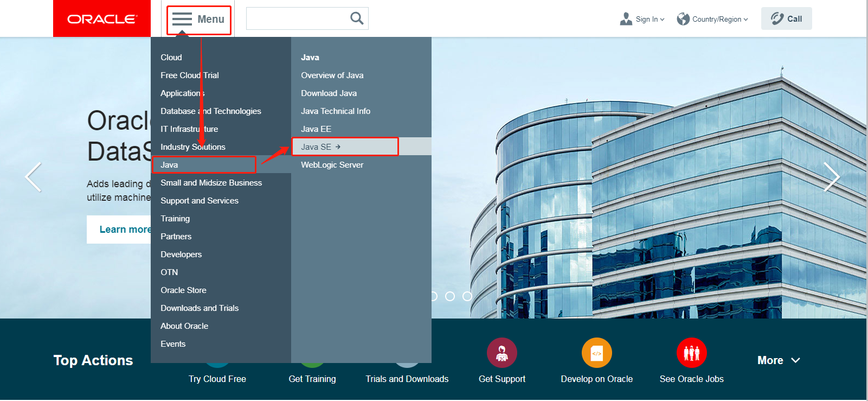The image size is (868, 401).
Task: Open Applications menu item
Action: [x=183, y=93]
